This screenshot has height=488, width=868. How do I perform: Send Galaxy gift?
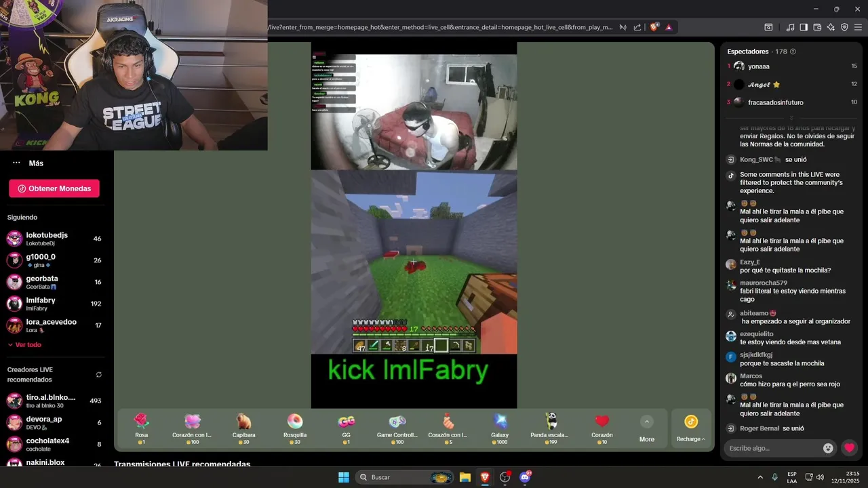500,428
